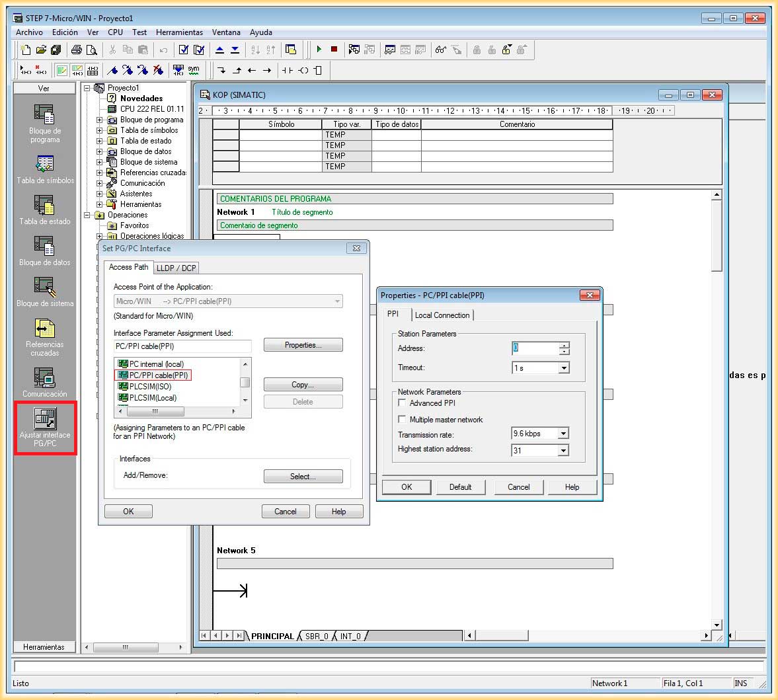Open the Herramientas menu

coord(179,32)
